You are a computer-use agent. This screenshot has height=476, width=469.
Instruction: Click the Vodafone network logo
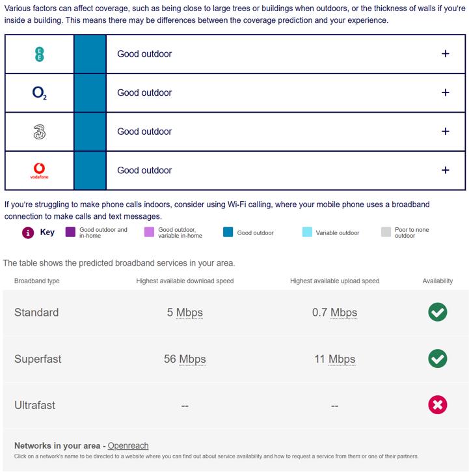[39, 170]
